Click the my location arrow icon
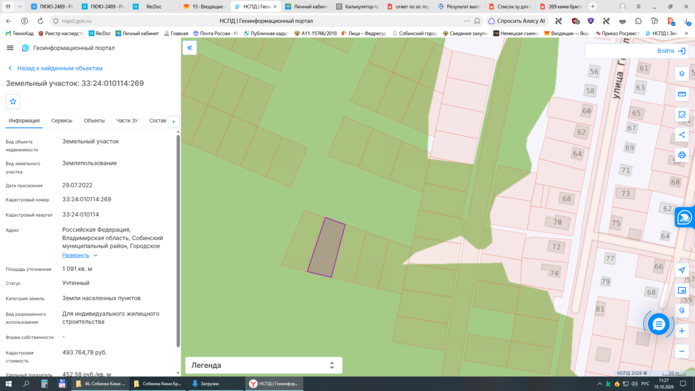This screenshot has height=391, width=695. click(x=682, y=270)
